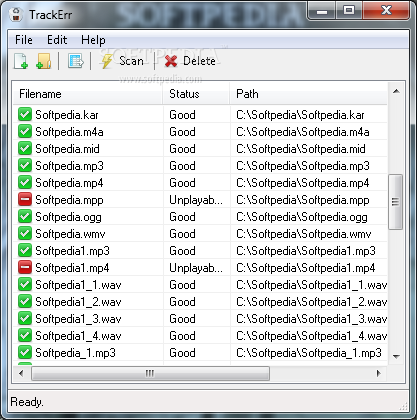Image resolution: width=417 pixels, height=420 pixels.
Task: Click the path C:\Softpedia\Softpedia.wmv
Action: point(304,234)
